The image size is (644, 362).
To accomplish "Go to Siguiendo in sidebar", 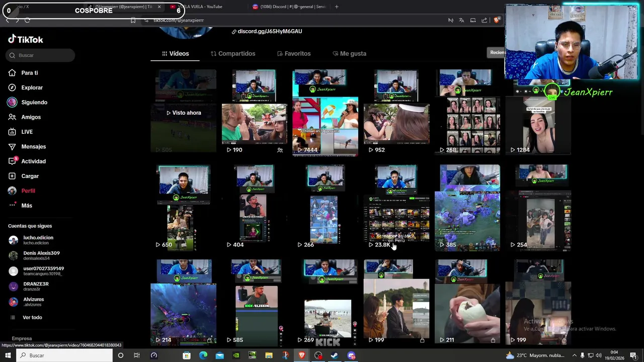I will tap(28, 102).
